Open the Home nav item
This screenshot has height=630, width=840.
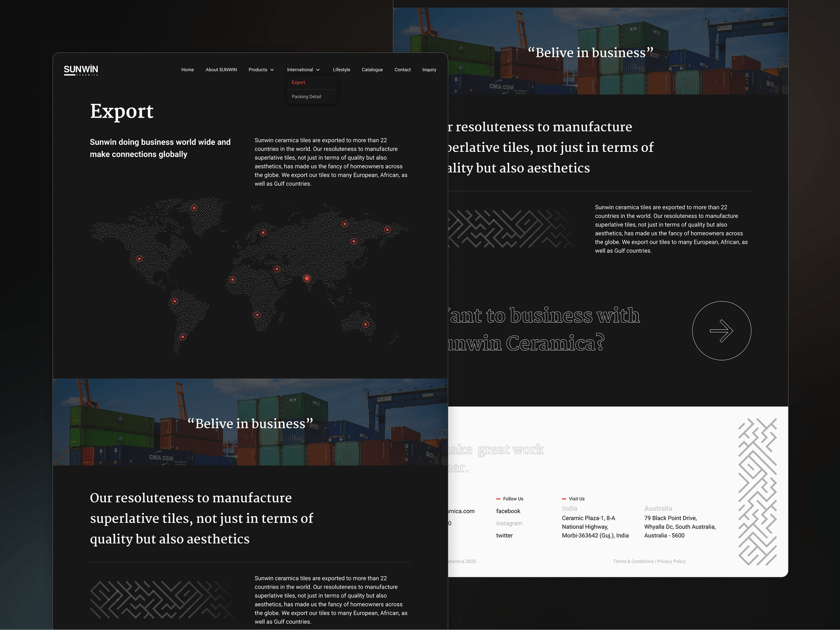click(x=188, y=70)
